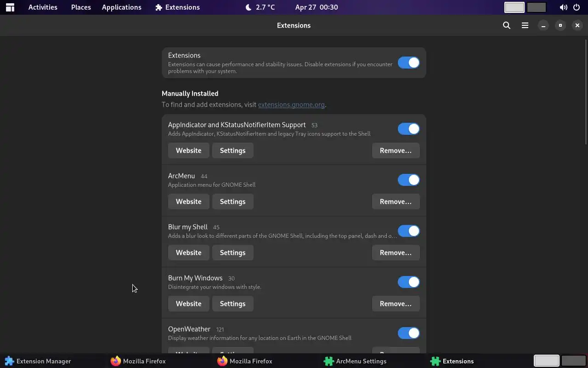Open the Extensions app menu in top panel

[x=177, y=7]
